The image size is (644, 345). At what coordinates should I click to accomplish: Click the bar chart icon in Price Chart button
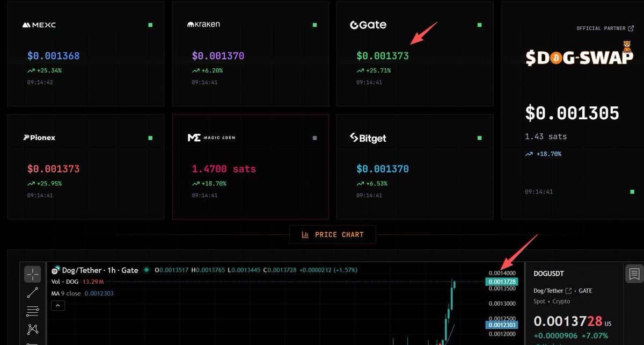point(305,235)
